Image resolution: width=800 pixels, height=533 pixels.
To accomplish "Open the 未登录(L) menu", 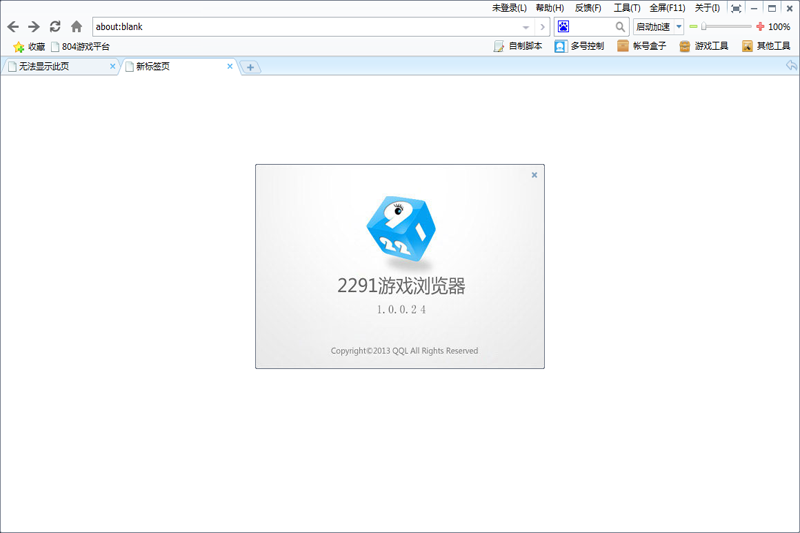I will [509, 8].
